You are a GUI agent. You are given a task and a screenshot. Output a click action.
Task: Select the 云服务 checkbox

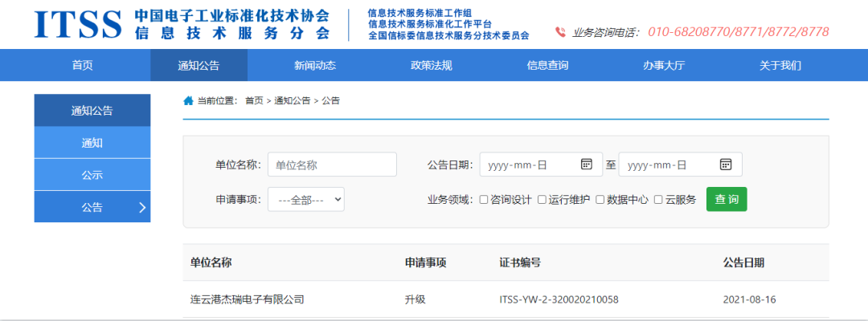click(x=658, y=200)
